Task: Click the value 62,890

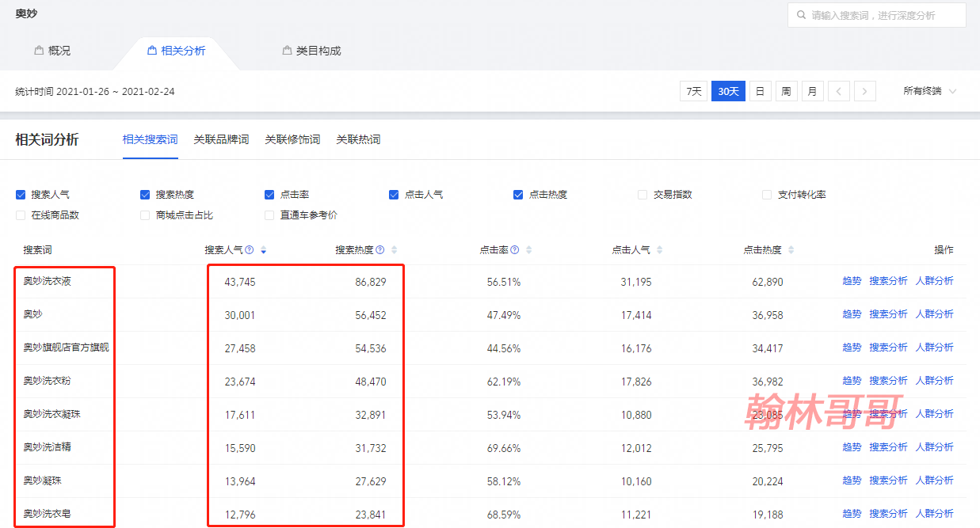Action: tap(768, 282)
